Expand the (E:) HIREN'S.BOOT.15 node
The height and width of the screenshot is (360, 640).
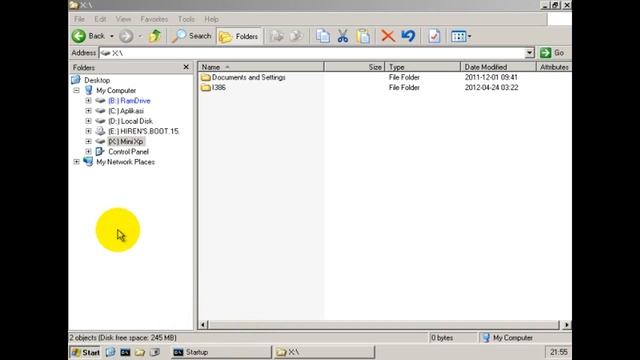(x=88, y=131)
